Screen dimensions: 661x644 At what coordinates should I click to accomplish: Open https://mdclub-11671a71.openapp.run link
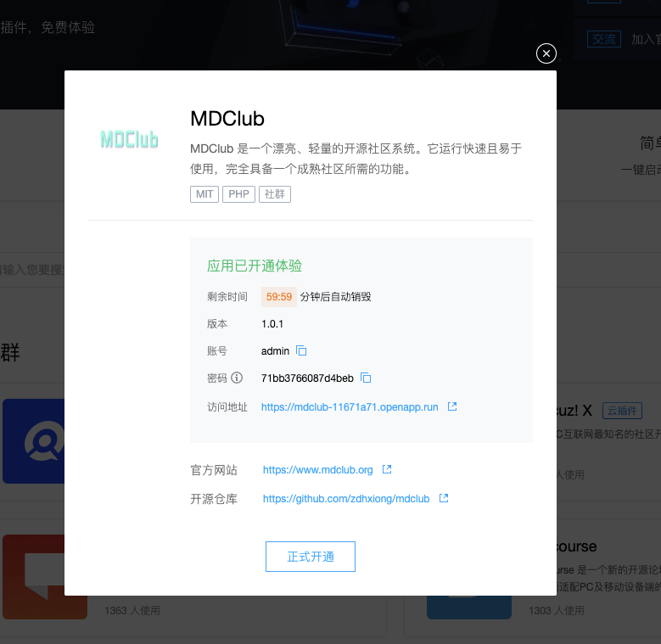[350, 407]
